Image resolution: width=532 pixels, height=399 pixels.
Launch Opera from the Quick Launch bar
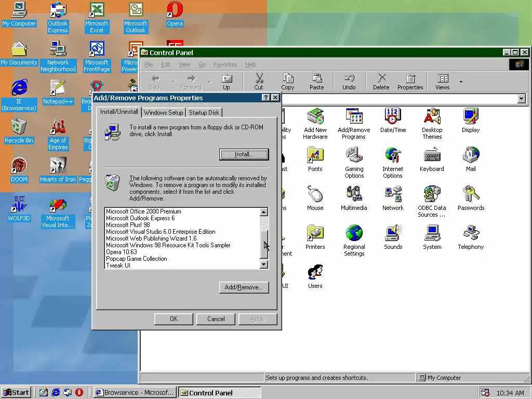79,393
